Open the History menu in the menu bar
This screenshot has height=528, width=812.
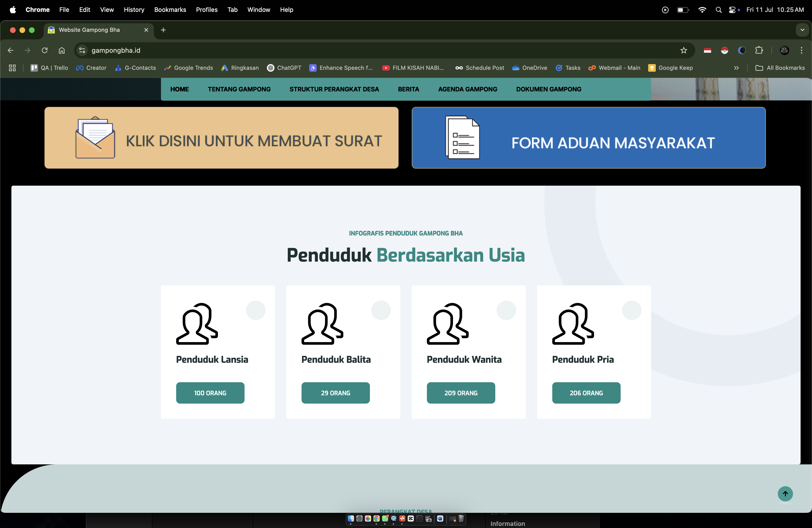[x=134, y=10]
